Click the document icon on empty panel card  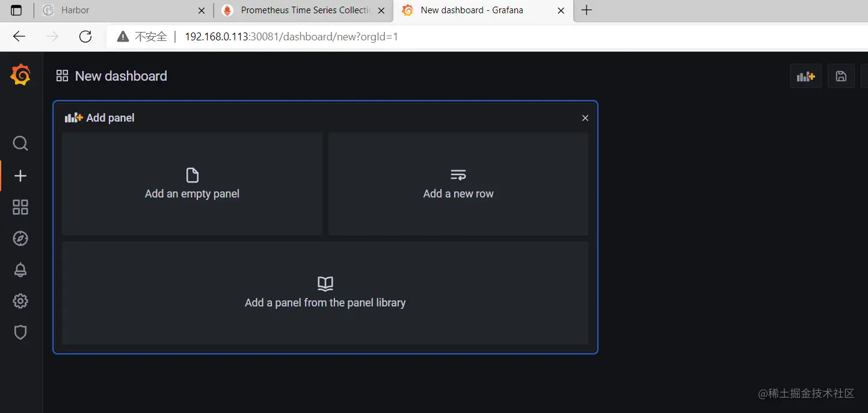pos(192,175)
